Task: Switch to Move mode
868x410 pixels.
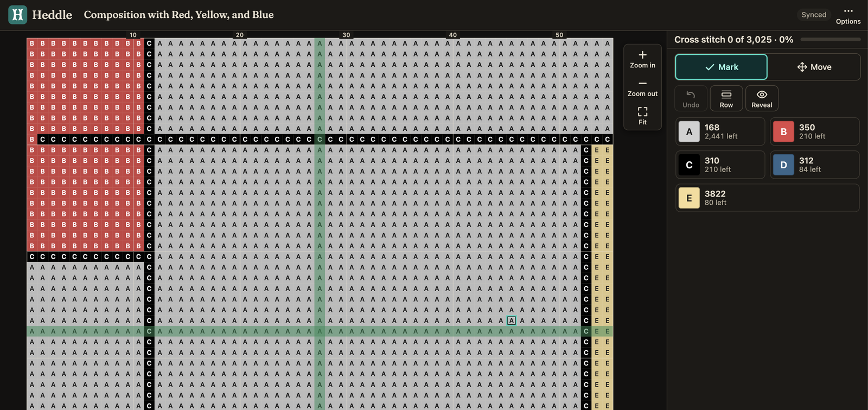Action: [814, 67]
